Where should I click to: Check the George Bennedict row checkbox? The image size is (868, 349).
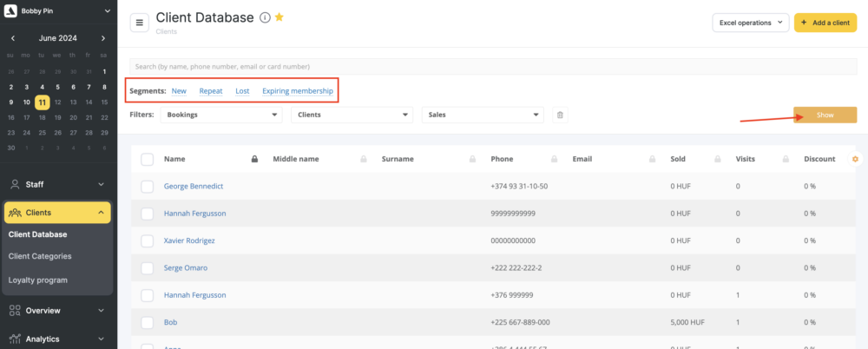148,187
